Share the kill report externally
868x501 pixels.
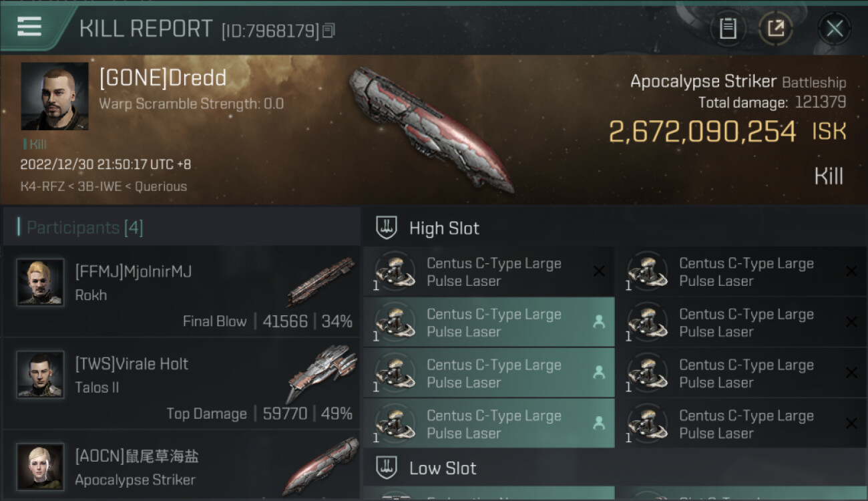775,29
